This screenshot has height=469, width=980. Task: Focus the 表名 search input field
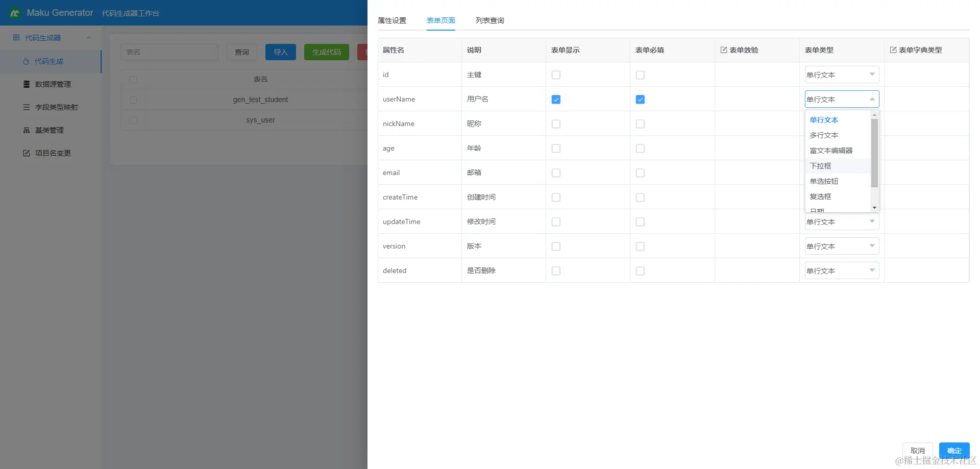(169, 52)
